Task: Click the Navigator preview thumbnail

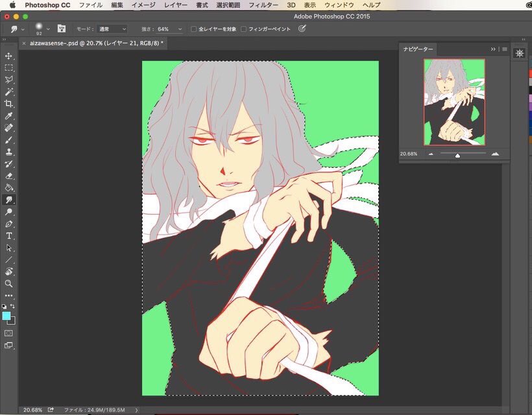Action: pyautogui.click(x=454, y=102)
